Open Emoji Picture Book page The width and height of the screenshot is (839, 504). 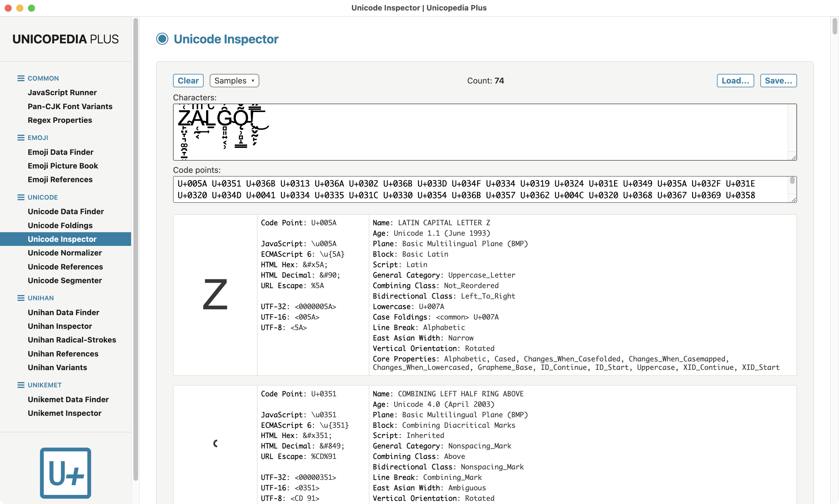pos(63,166)
